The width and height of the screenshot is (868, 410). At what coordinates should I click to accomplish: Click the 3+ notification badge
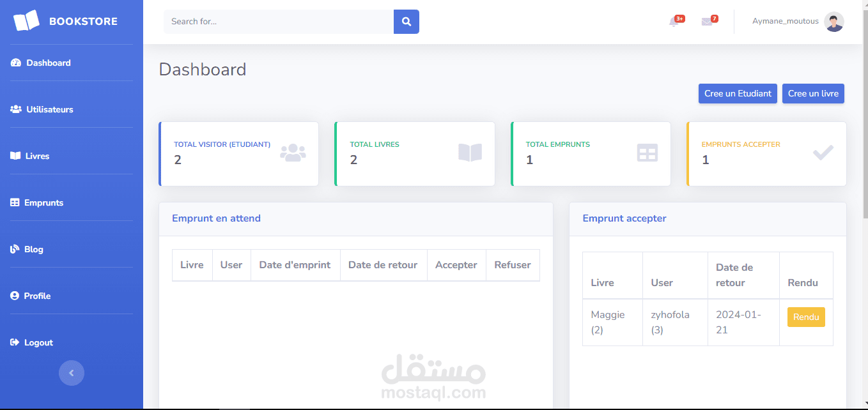point(679,19)
